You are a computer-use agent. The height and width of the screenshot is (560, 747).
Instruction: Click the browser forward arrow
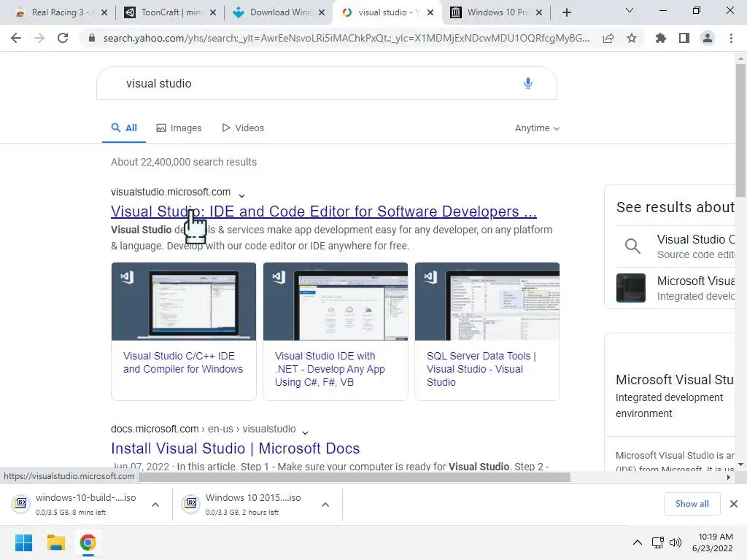click(39, 38)
